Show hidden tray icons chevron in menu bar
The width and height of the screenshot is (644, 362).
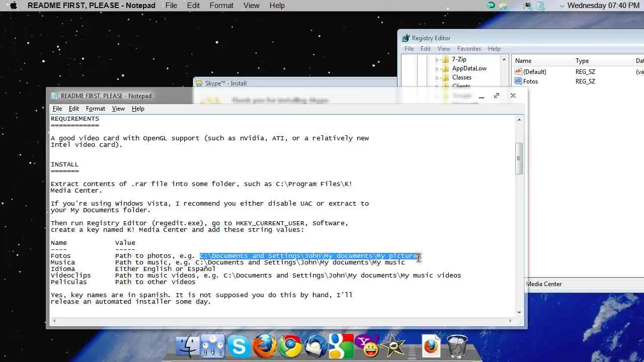tap(562, 6)
